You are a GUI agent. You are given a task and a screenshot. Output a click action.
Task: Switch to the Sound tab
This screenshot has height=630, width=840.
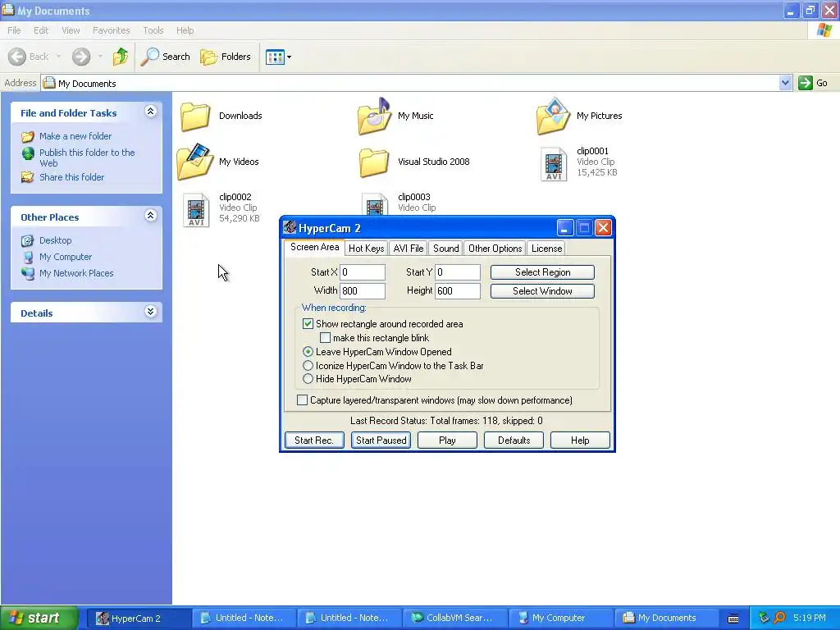(445, 249)
